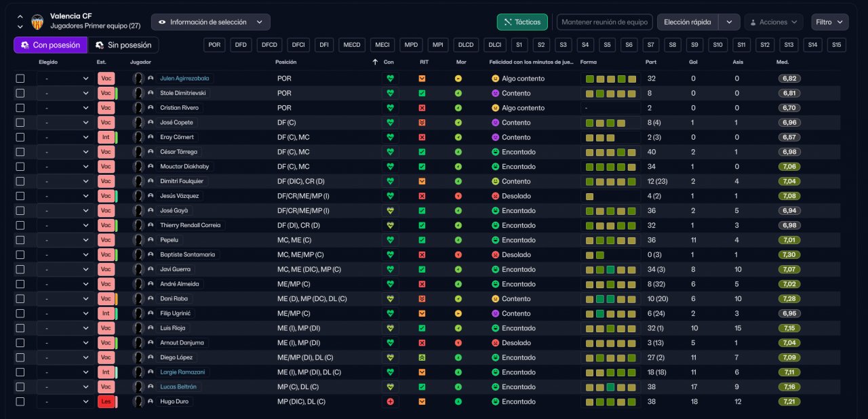868x419 pixels.
Task: Open the Tácticas button
Action: pyautogui.click(x=522, y=22)
